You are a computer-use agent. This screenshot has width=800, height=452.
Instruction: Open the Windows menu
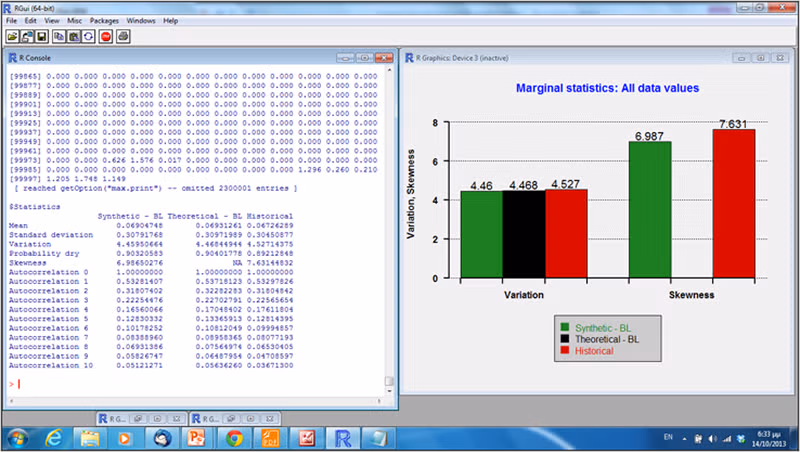coord(141,21)
